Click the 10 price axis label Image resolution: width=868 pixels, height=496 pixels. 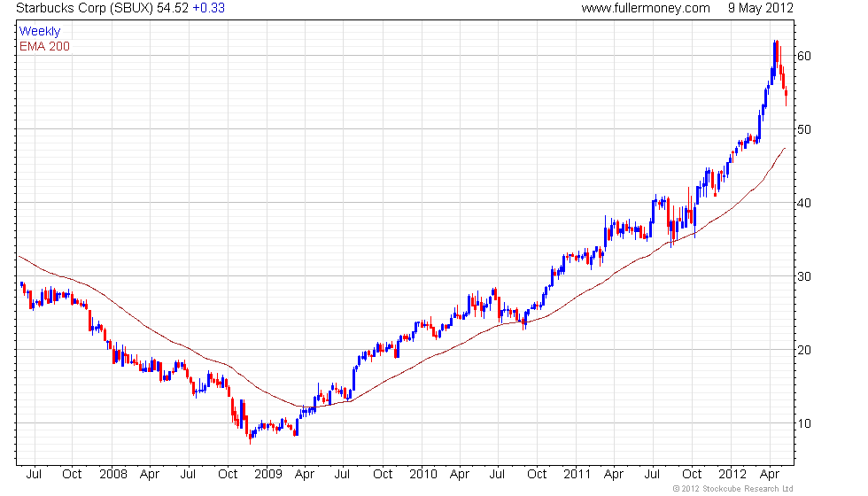(804, 423)
